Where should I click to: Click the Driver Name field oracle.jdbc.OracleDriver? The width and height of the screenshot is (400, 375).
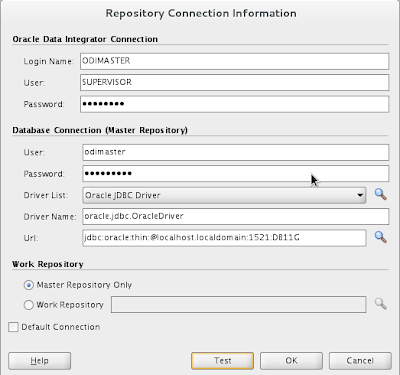coord(236,216)
